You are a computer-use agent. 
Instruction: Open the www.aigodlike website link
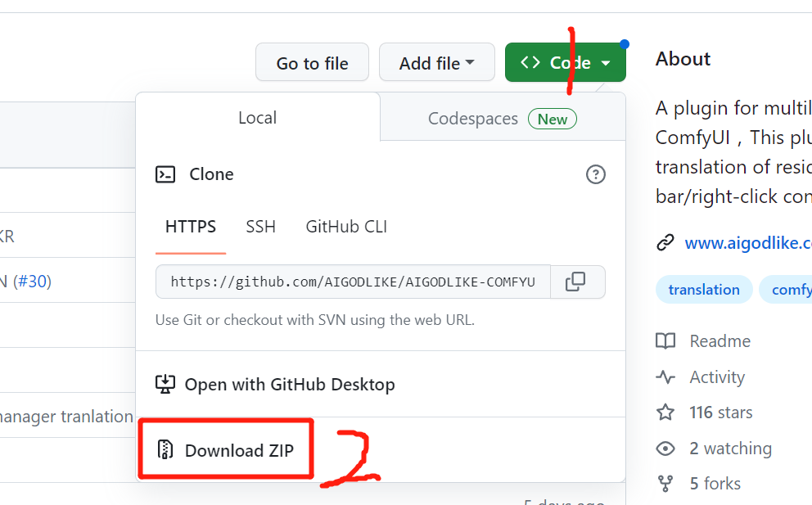748,242
